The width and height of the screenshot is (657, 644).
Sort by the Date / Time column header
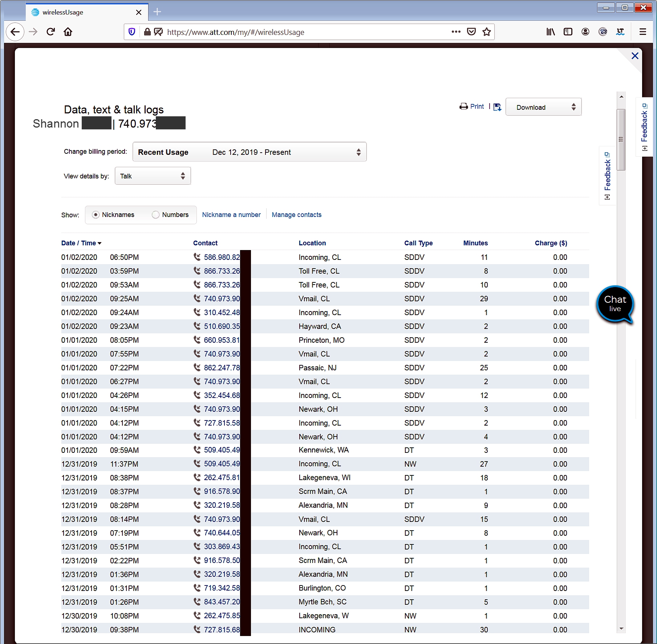81,243
